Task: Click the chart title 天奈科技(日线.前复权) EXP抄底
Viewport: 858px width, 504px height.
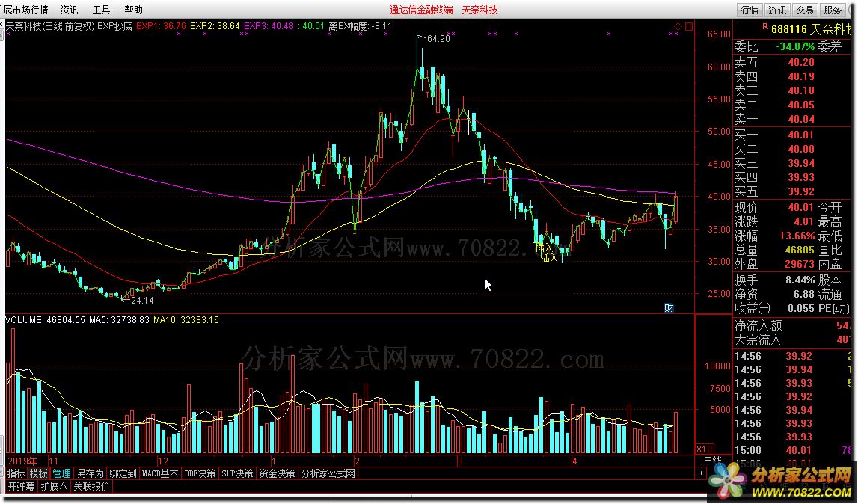Action: pos(69,25)
